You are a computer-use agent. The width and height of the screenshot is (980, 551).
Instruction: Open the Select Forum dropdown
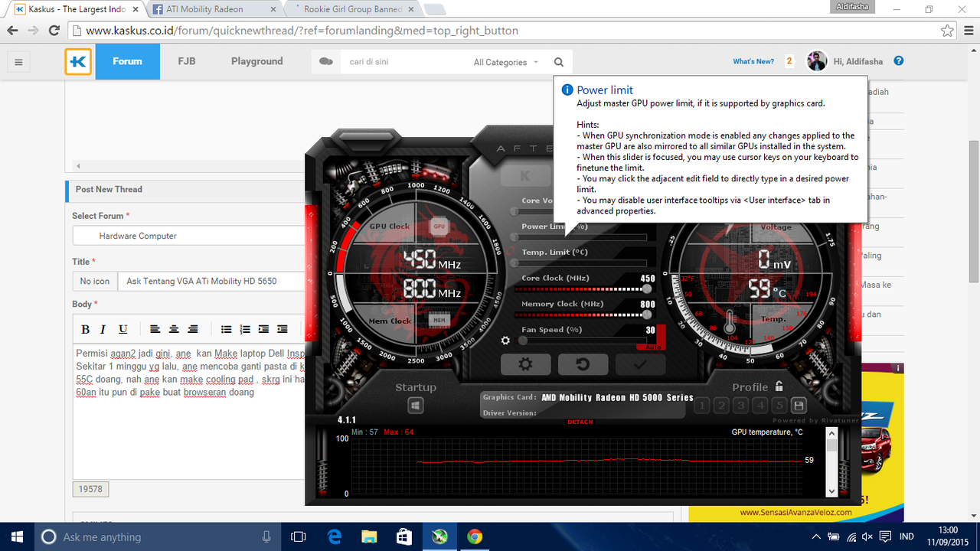click(x=189, y=236)
